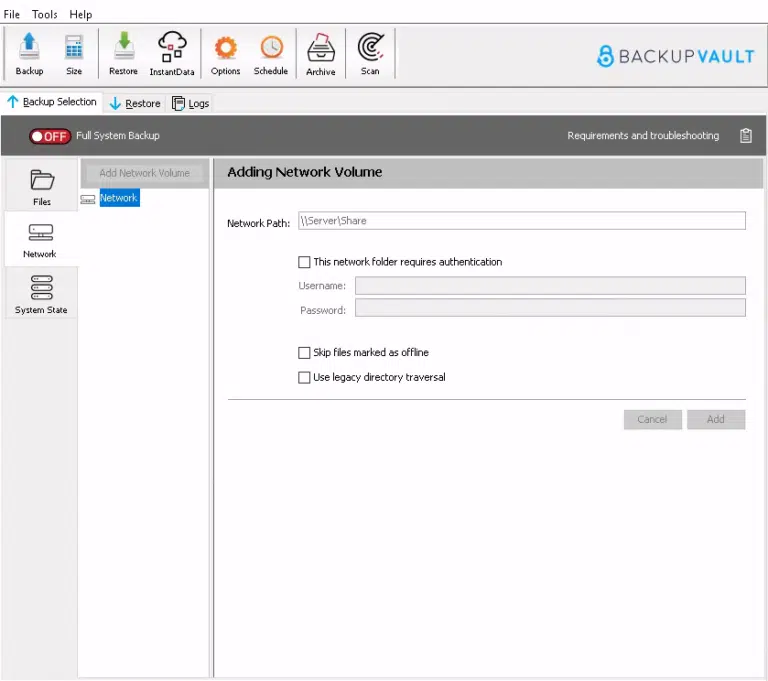
Task: Tick 'Use legacy directory traversal' checkbox
Action: pos(304,377)
